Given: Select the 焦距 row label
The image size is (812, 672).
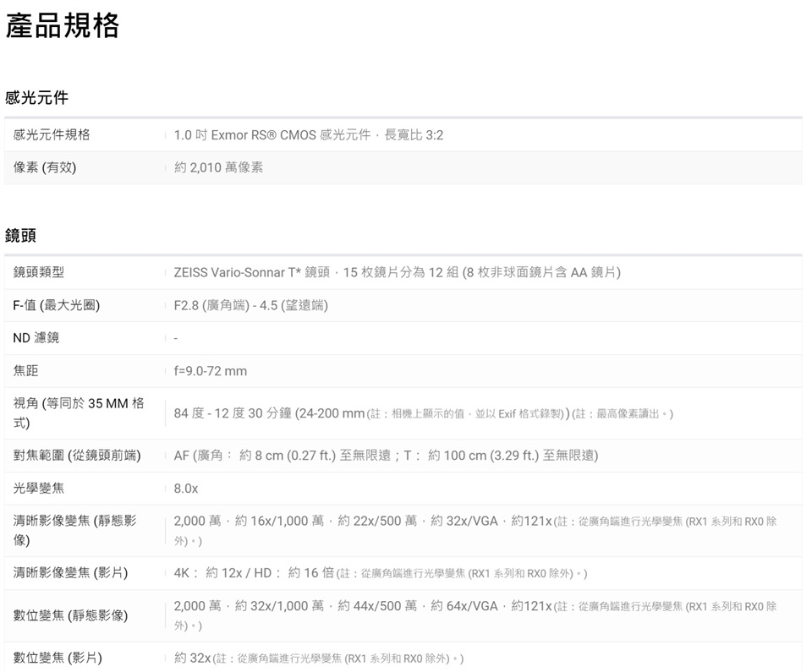Looking at the screenshot, I should pyautogui.click(x=25, y=371).
